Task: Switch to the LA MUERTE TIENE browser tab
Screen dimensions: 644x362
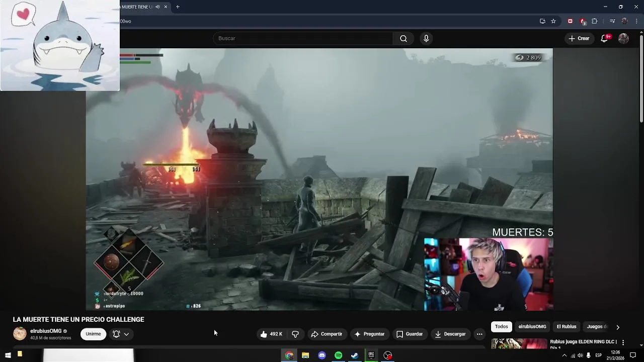Action: pyautogui.click(x=137, y=7)
